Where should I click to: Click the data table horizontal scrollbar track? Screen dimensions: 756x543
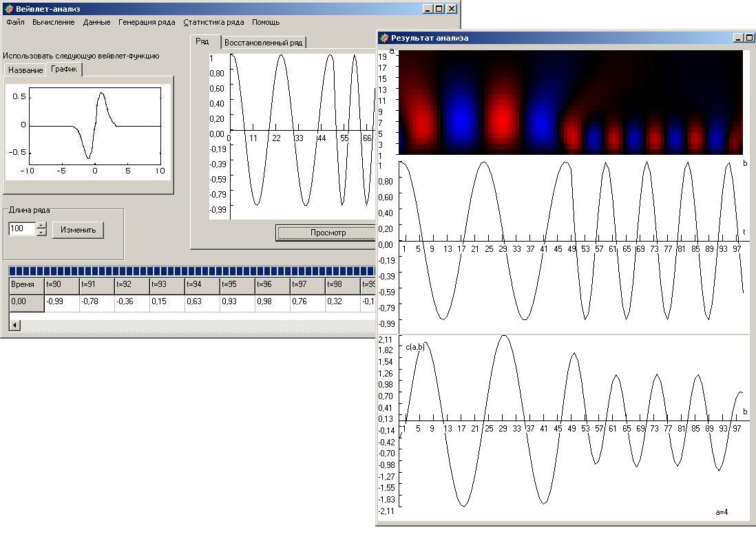point(198,326)
